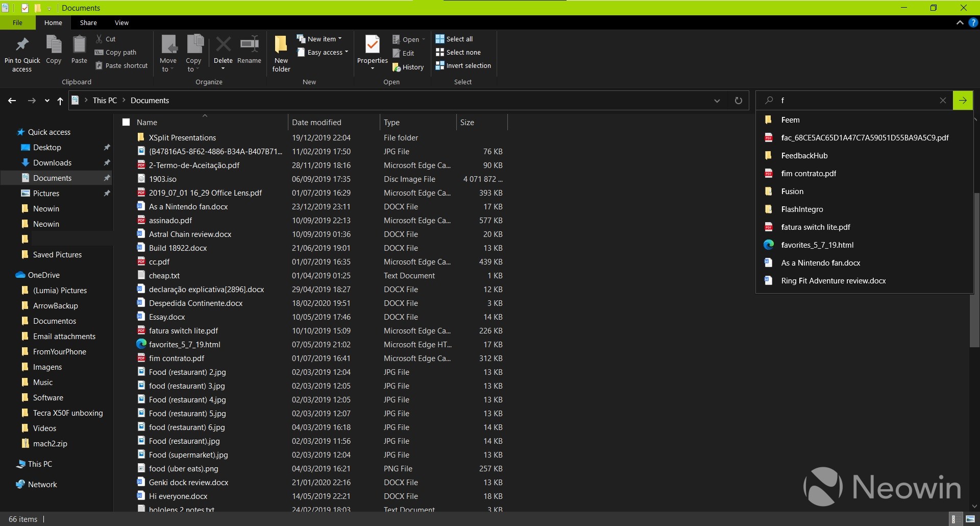980x526 pixels.
Task: Go up one folder level
Action: tap(60, 101)
